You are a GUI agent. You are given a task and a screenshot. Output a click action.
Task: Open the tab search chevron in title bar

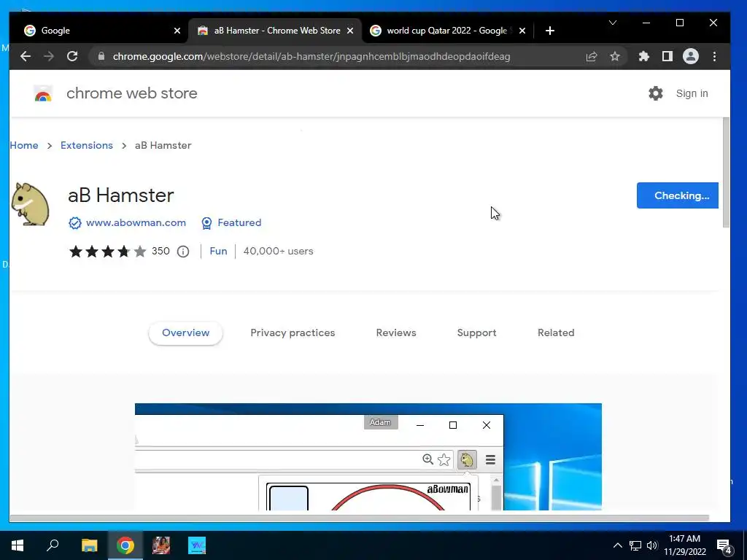tap(613, 23)
